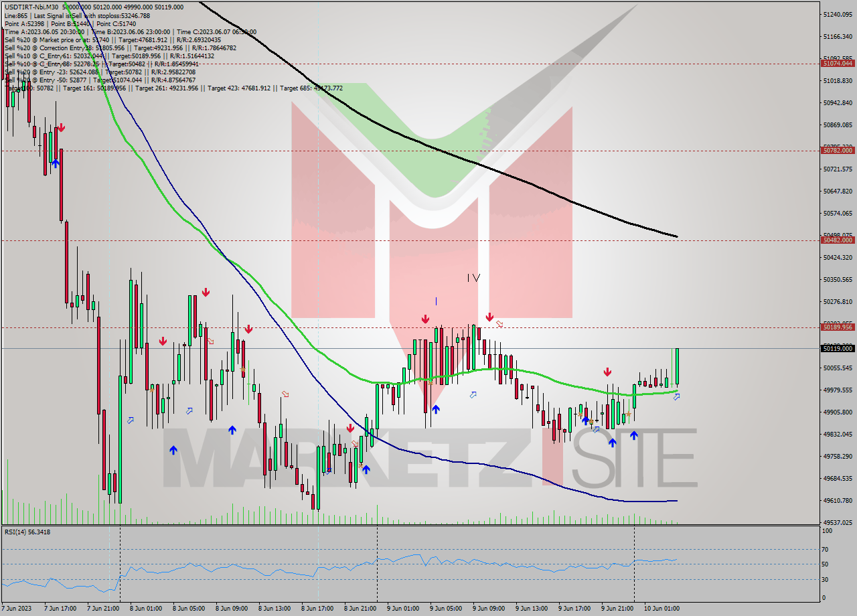Select the 'Sell %20 @ Correction Entry38' line
857x616 pixels.
(120, 48)
